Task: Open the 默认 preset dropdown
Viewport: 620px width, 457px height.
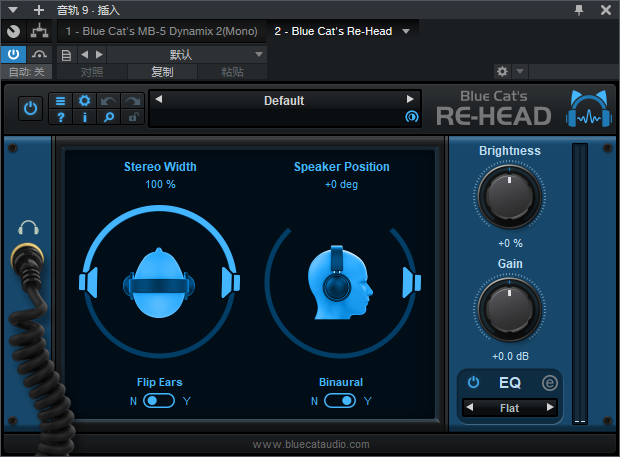Action: [x=187, y=55]
